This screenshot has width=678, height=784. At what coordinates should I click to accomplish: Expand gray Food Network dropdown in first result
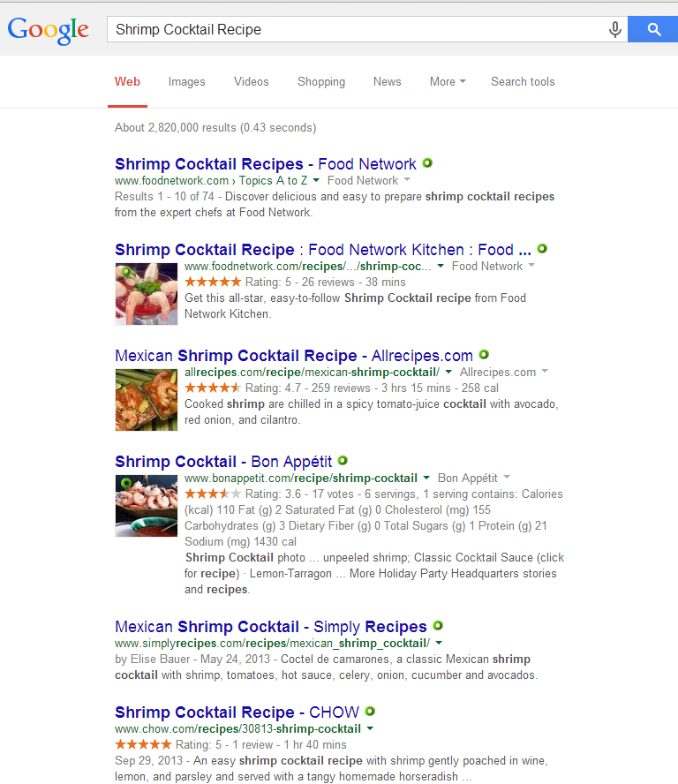coord(407,179)
